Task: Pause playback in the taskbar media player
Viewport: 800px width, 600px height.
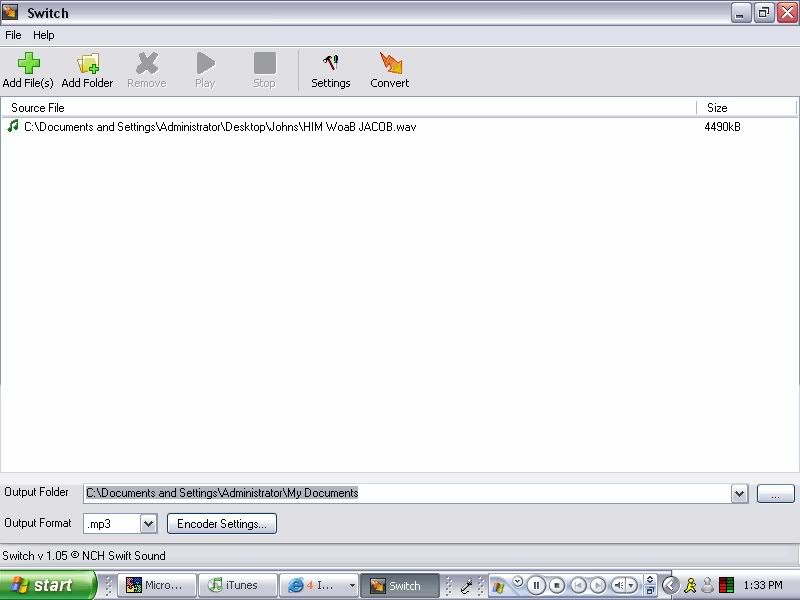Action: click(x=536, y=585)
